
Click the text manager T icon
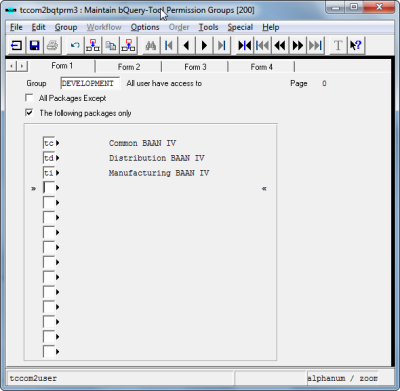pyautogui.click(x=338, y=45)
